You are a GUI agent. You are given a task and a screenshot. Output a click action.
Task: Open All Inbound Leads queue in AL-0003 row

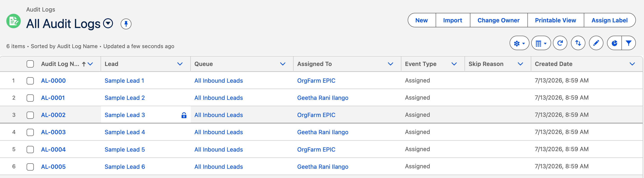click(x=218, y=132)
